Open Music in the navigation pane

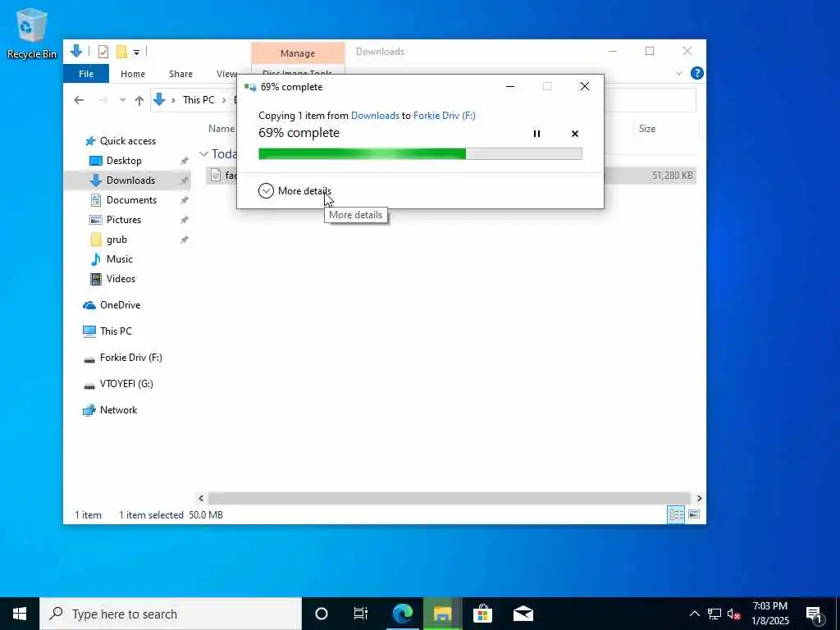pos(119,259)
